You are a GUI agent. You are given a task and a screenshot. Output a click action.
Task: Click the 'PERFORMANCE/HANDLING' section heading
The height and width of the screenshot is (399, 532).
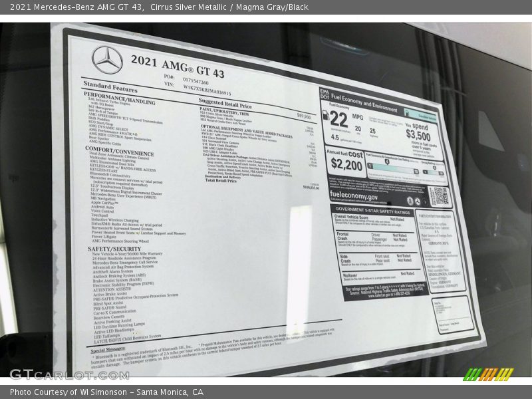120,98
